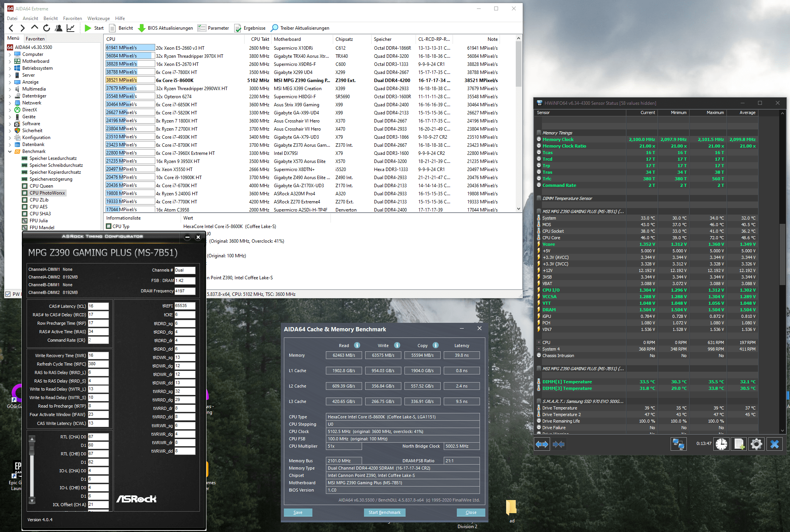Click HWiNFO collapse columns arrows icon
This screenshot has height=532, width=790.
tap(559, 444)
